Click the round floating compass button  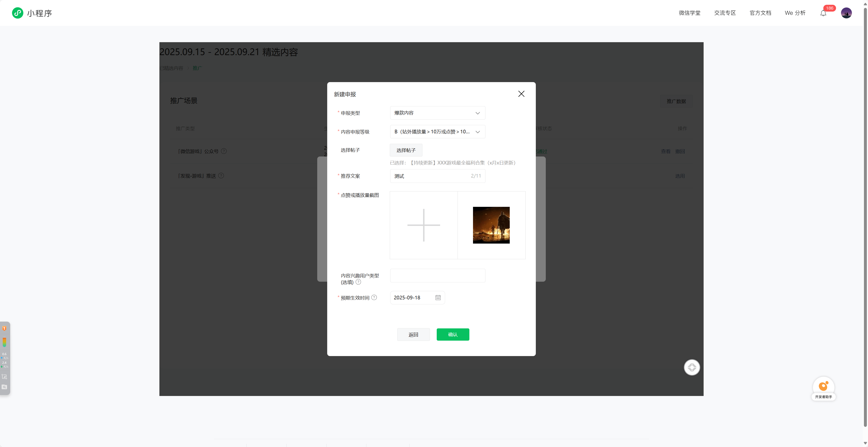click(692, 367)
